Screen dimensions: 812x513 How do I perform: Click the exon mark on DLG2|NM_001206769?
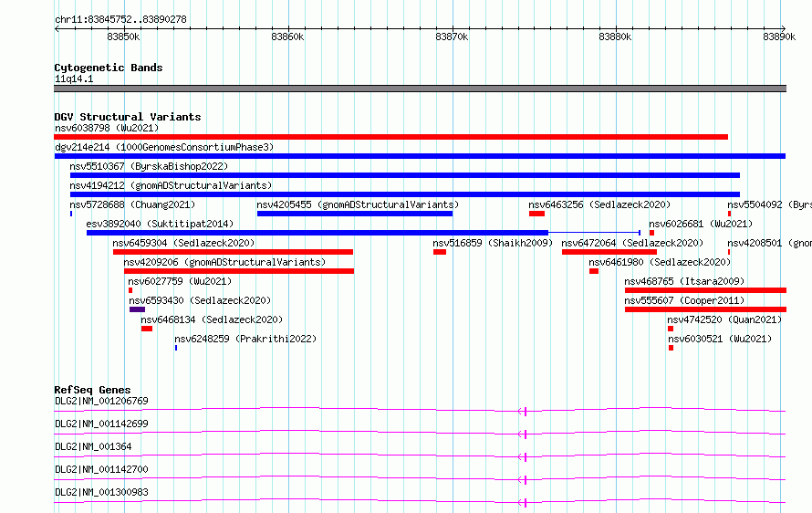point(526,412)
